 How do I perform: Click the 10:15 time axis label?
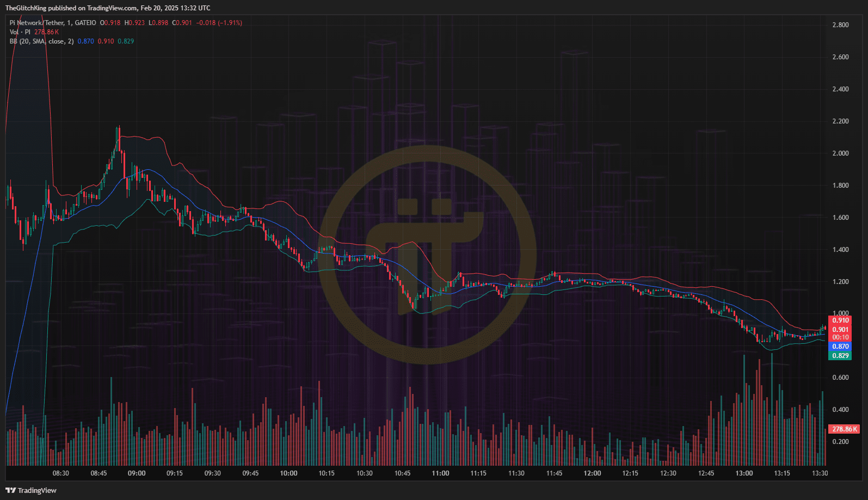click(327, 473)
